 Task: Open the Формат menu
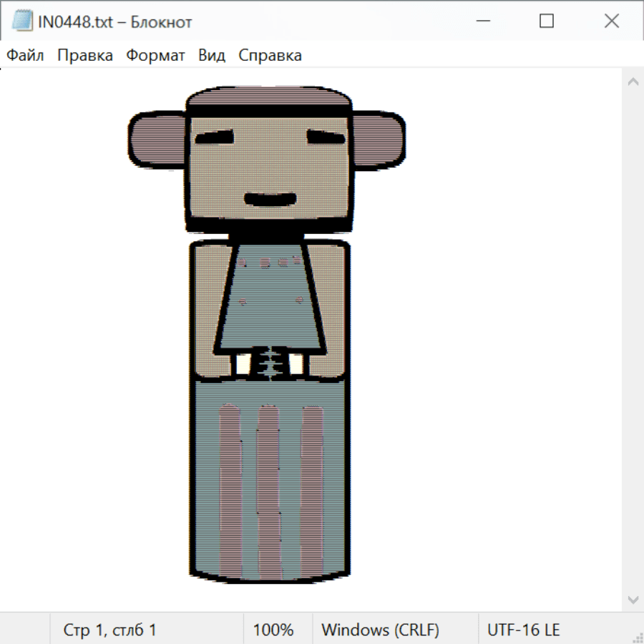(155, 56)
